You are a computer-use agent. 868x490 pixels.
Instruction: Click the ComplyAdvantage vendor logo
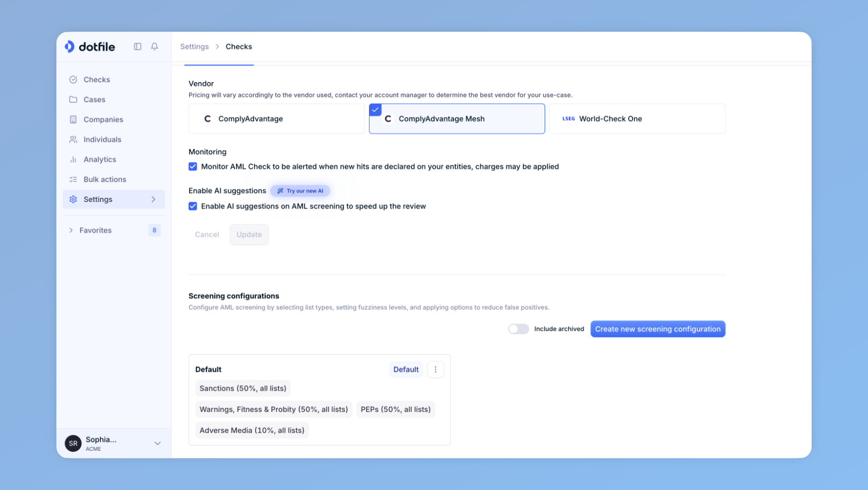[x=207, y=119]
